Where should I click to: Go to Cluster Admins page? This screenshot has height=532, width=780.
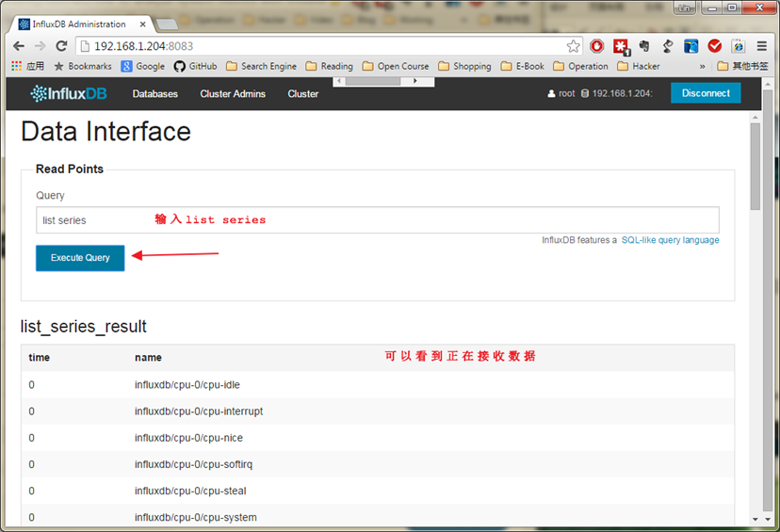point(233,93)
